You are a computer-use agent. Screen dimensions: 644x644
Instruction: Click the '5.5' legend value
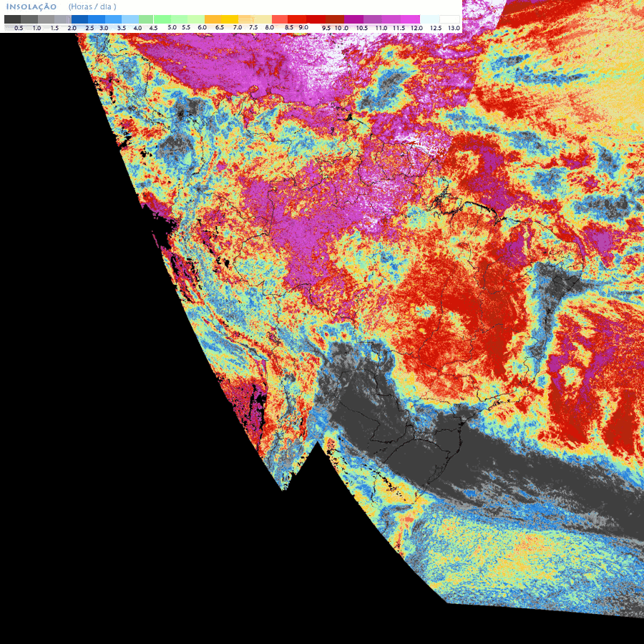point(186,27)
